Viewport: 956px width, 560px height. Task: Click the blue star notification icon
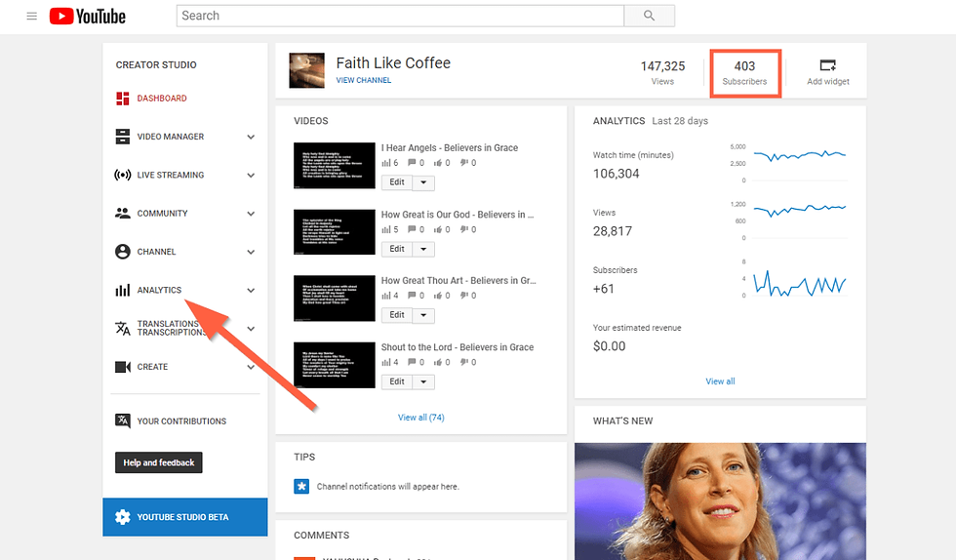[301, 486]
